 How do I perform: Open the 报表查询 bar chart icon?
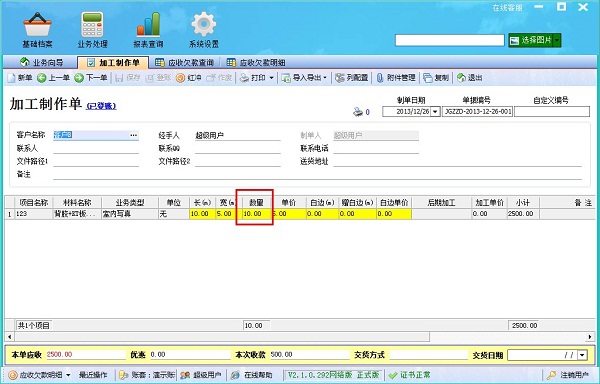tap(148, 30)
